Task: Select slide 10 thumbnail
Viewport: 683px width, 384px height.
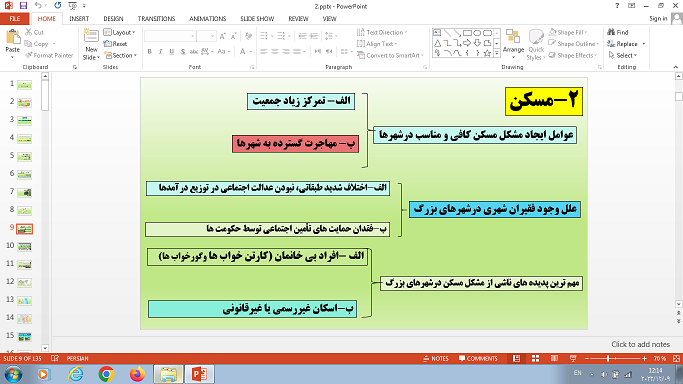Action: [24, 246]
